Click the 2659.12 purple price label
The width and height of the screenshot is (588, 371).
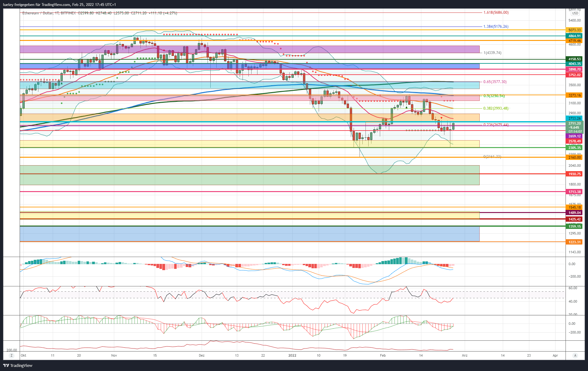pos(574,136)
